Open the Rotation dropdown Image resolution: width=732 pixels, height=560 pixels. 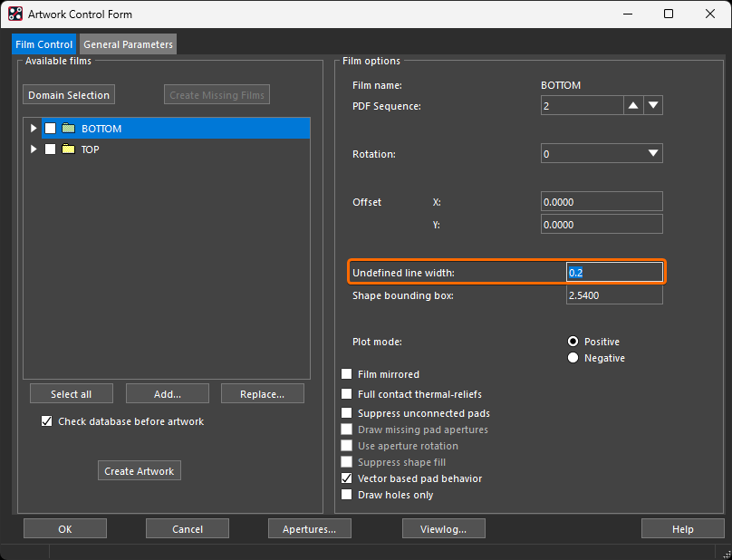[x=653, y=154]
